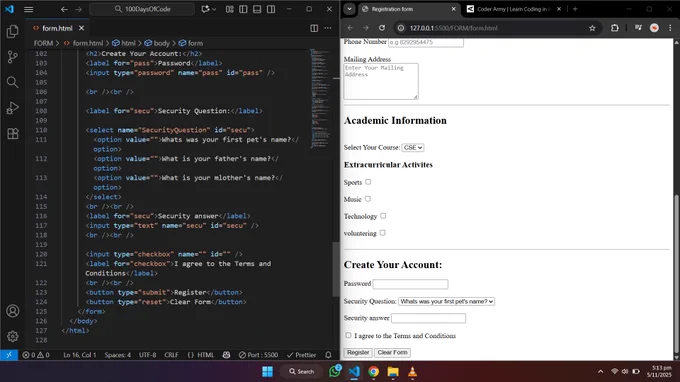Click the Security answer input field
Screen dimensions: 680x382
tap(428, 318)
